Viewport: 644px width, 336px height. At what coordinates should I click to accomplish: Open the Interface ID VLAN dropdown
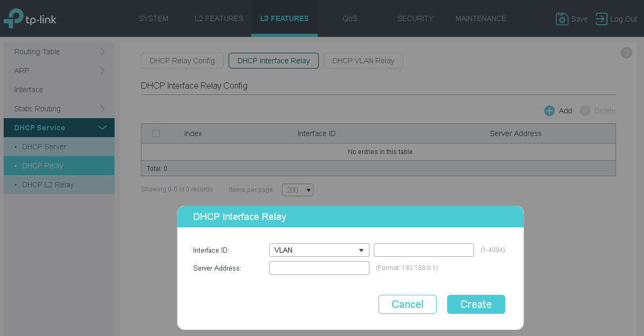(319, 250)
